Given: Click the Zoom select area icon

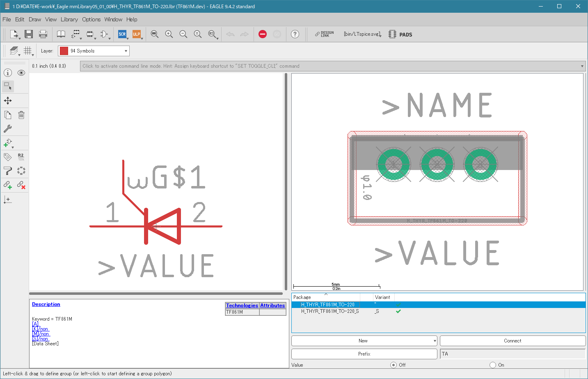Looking at the screenshot, I should coord(212,34).
